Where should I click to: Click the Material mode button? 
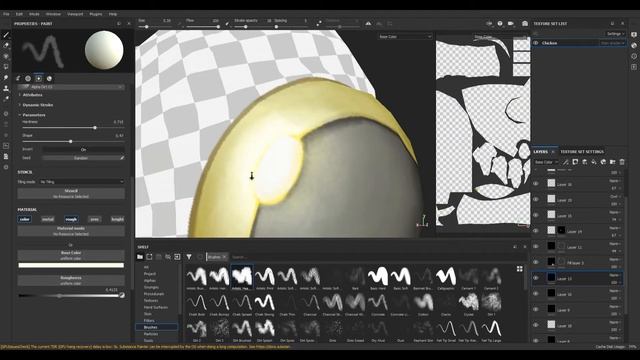coord(71,231)
